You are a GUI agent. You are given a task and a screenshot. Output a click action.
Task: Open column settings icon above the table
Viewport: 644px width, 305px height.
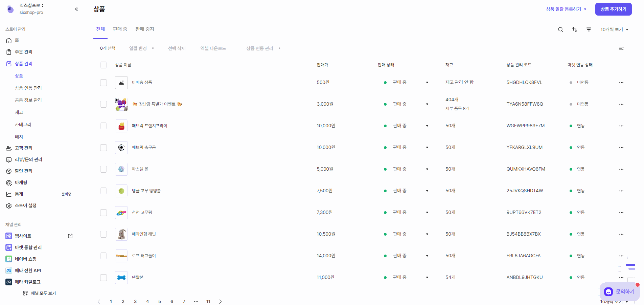click(x=621, y=48)
